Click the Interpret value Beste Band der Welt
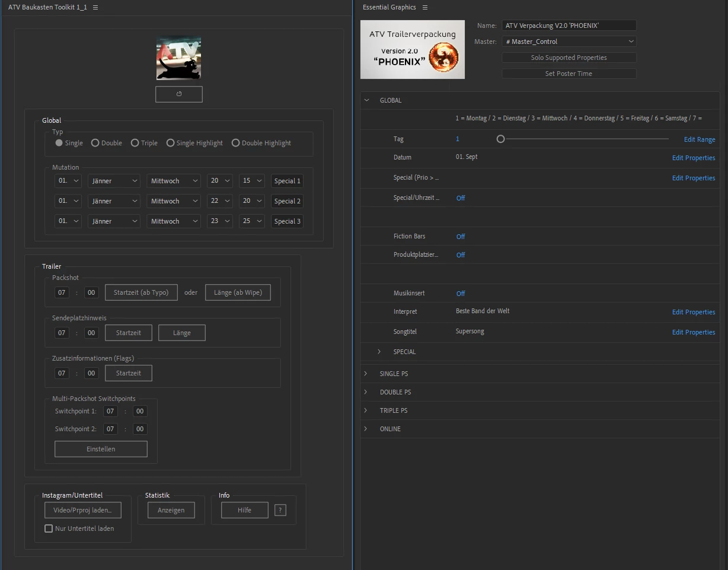Viewport: 728px width, 570px height. coord(483,311)
